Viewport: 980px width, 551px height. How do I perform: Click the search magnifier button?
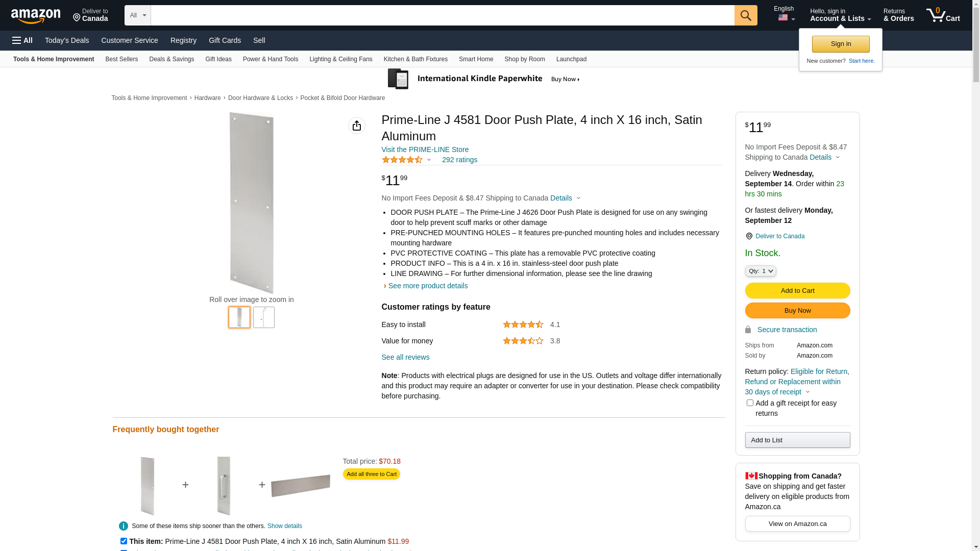point(746,15)
